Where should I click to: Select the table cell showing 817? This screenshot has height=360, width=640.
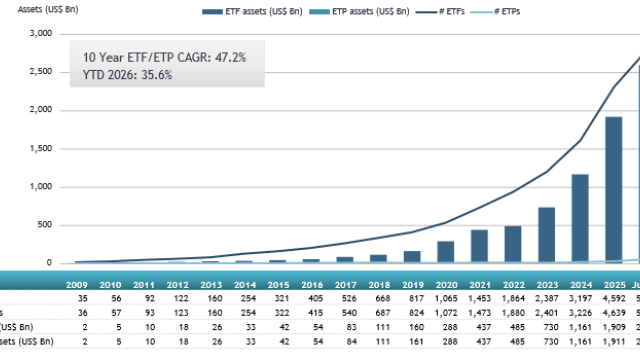(416, 299)
